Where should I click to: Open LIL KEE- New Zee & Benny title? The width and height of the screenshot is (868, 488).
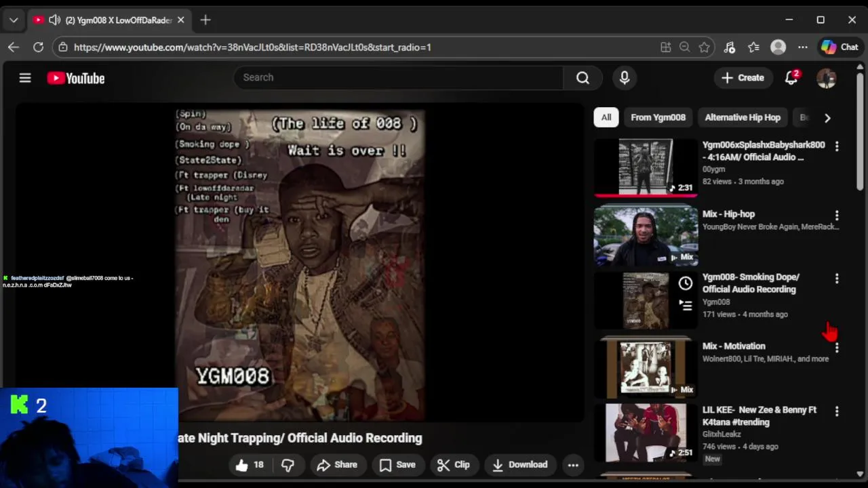(x=759, y=416)
